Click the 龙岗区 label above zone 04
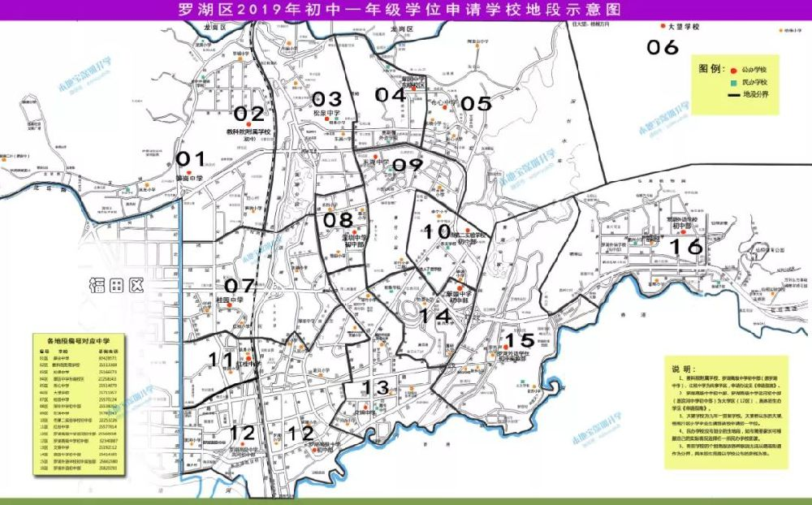This screenshot has height=505, width=812. [x=403, y=29]
